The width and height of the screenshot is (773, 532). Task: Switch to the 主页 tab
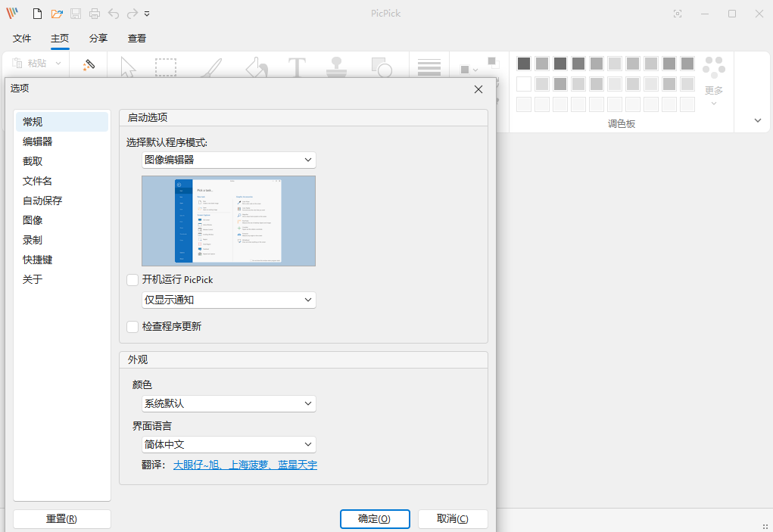(x=60, y=39)
